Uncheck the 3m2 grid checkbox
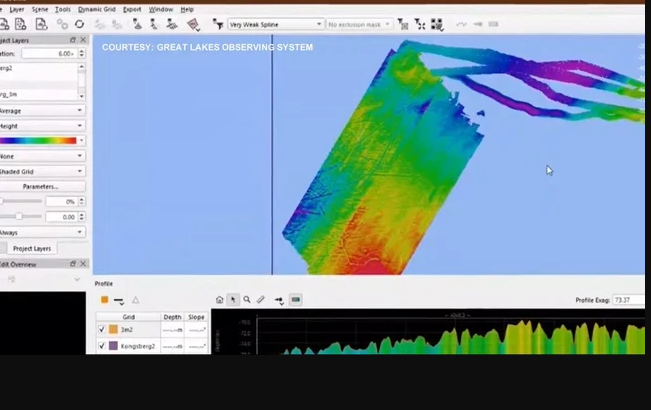This screenshot has width=651, height=410. 102,329
